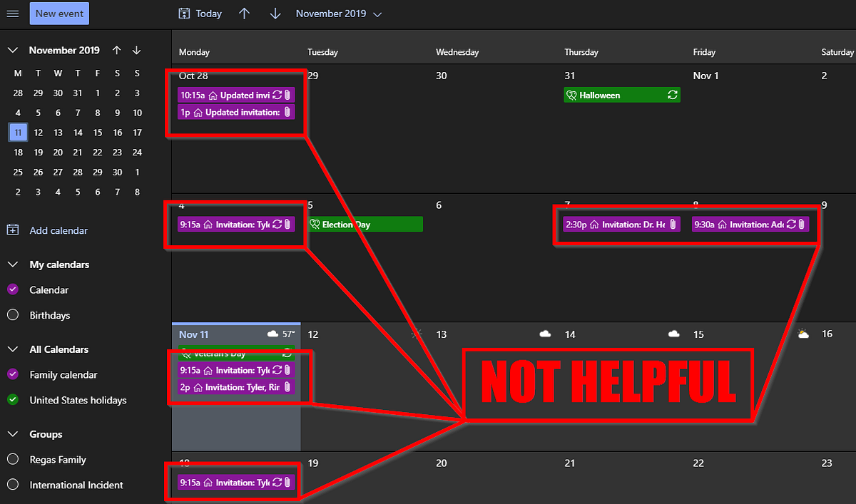This screenshot has width=856, height=504.
Task: Select day 20 in the calendar grid
Action: (x=442, y=463)
